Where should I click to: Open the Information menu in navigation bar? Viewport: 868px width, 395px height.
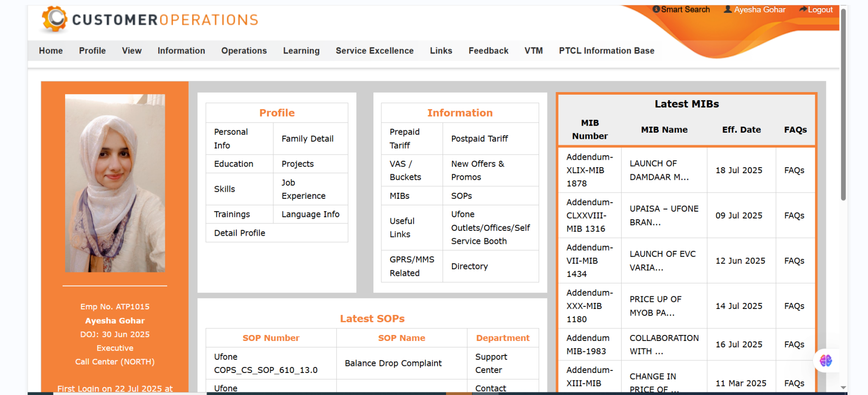coord(181,51)
